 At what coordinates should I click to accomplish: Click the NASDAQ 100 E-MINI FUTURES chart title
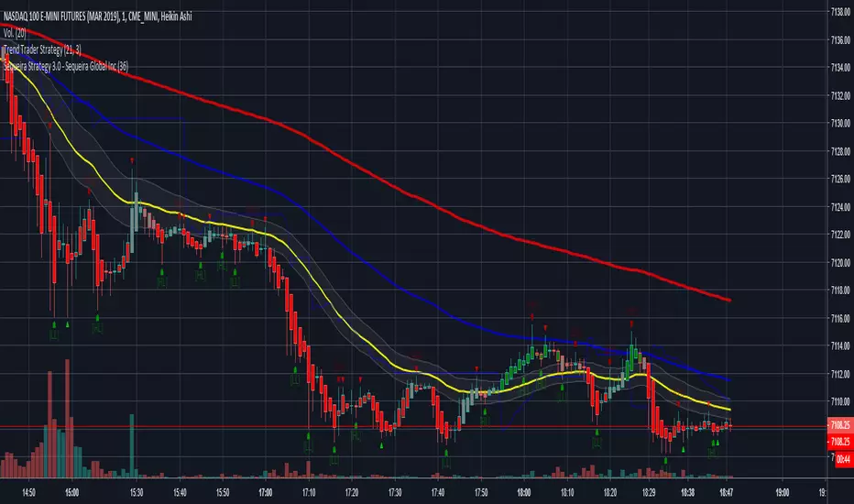(x=97, y=16)
